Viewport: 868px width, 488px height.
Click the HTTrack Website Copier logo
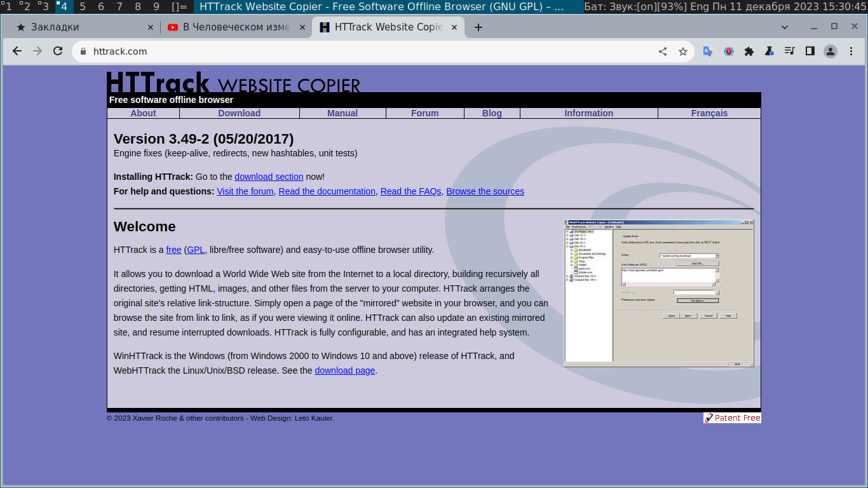(x=233, y=82)
